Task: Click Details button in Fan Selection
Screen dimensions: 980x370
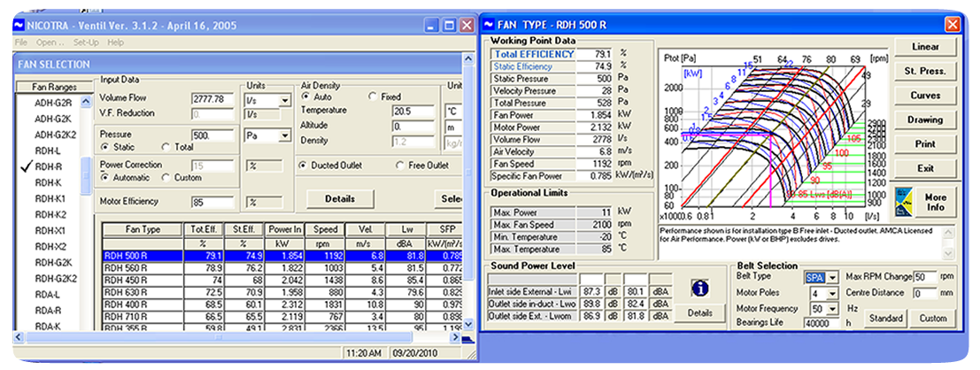Action: [340, 199]
